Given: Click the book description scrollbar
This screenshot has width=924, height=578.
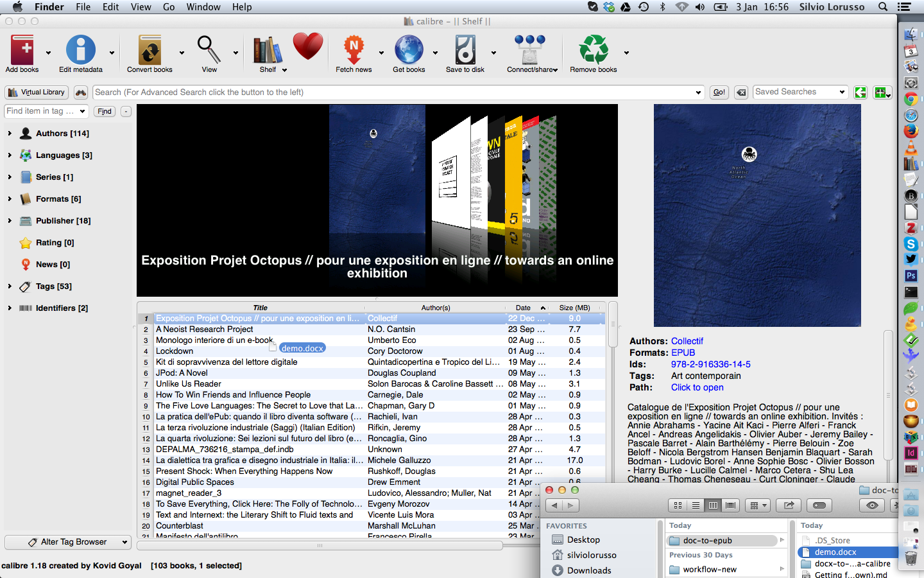Looking at the screenshot, I should click(889, 395).
